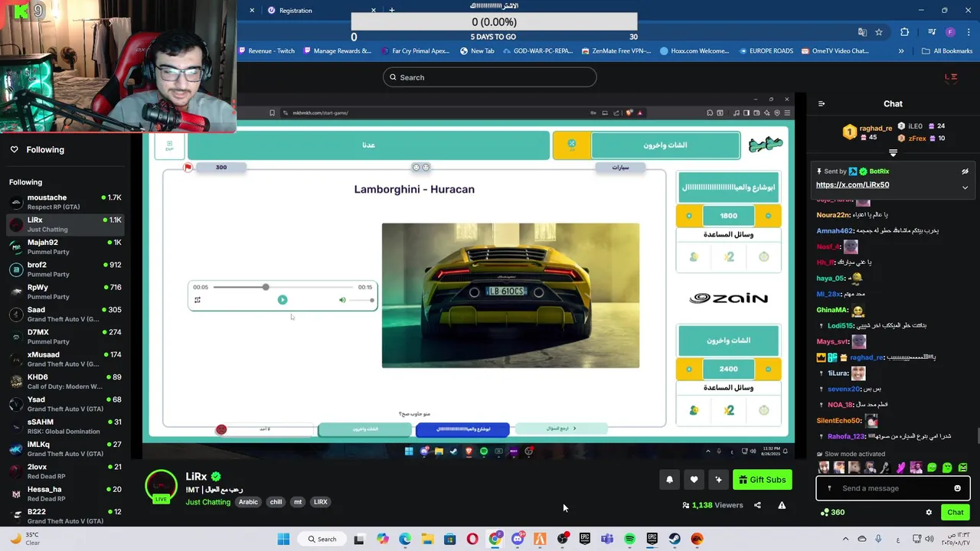Viewport: 980px width, 551px height.
Task: Open the Chrome three-dot menu
Action: (x=968, y=32)
